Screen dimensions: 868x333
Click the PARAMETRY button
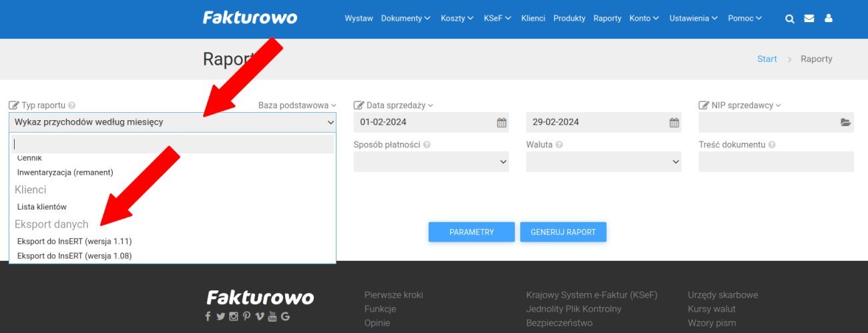(471, 232)
